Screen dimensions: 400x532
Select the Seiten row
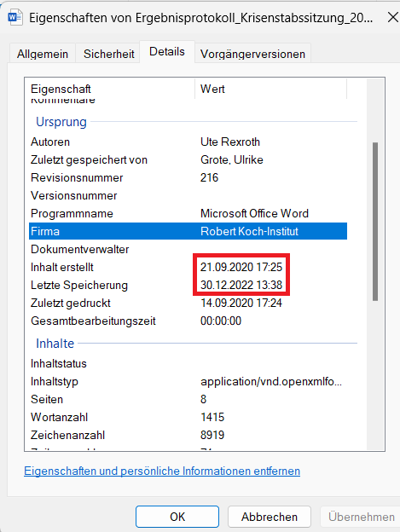188,399
